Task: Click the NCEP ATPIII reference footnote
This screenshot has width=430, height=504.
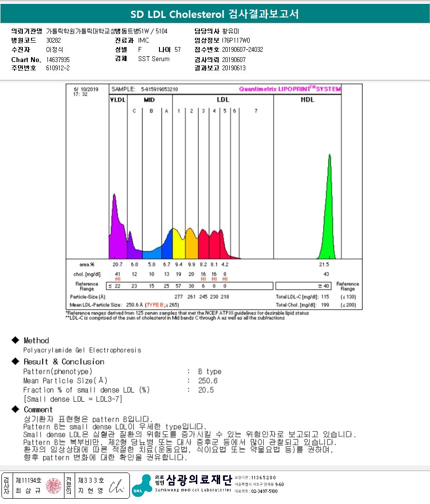Action: pyautogui.click(x=187, y=313)
